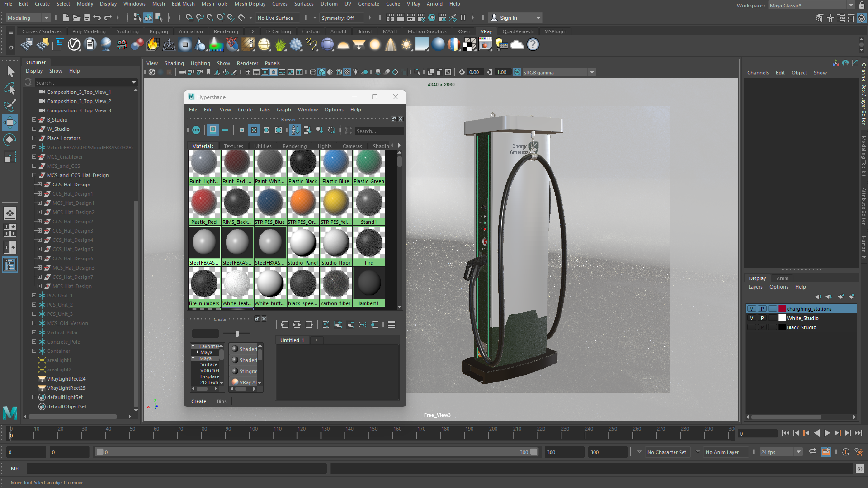Switch to the Textures tab in Hypershade
868x488 pixels.
pyautogui.click(x=233, y=146)
